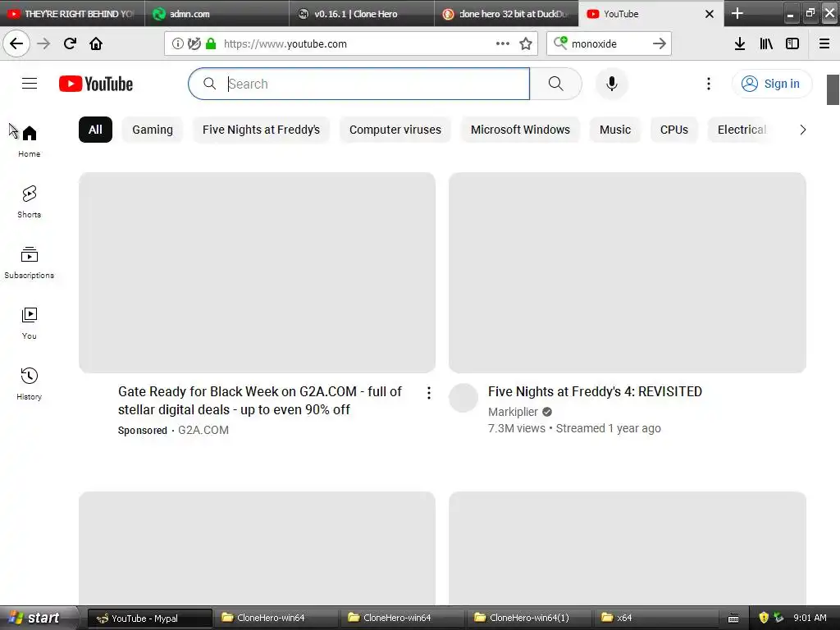Viewport: 840px width, 630px height.
Task: Click the tracking protection shield icon
Action: [194, 43]
